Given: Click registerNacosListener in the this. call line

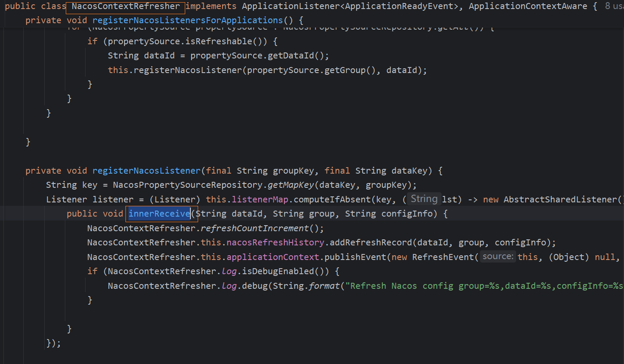Looking at the screenshot, I should coord(188,70).
